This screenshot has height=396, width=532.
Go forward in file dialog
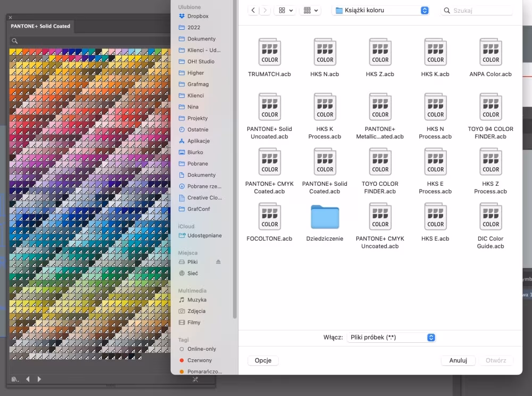[x=265, y=10]
